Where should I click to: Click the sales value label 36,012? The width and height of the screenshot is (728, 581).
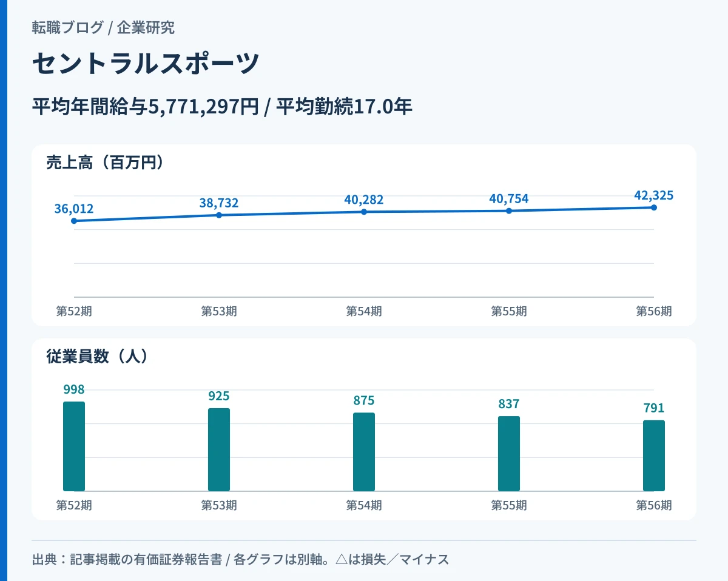(74, 209)
